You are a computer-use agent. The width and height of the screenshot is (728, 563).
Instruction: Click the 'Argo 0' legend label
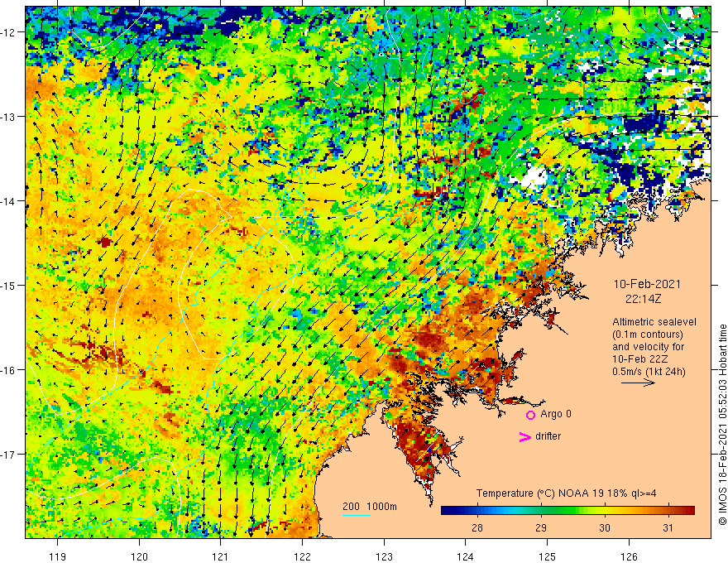click(556, 414)
